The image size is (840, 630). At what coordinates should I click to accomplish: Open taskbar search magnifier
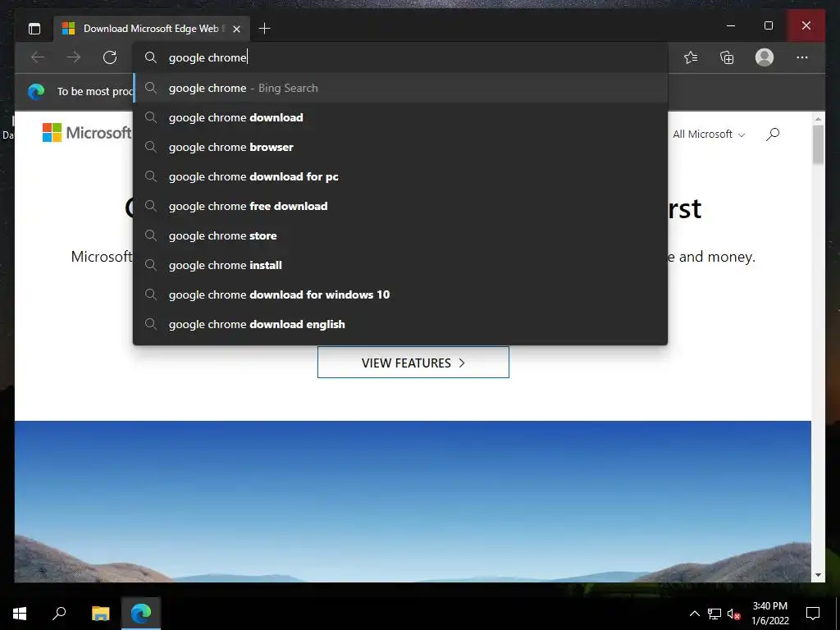pyautogui.click(x=59, y=613)
